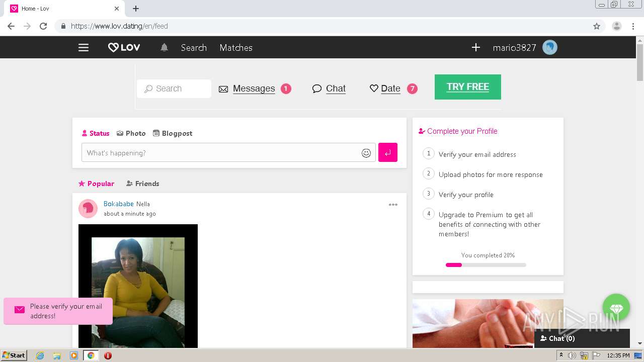Image resolution: width=644 pixels, height=362 pixels.
Task: Open Chrome profile icon
Action: click(x=616, y=26)
